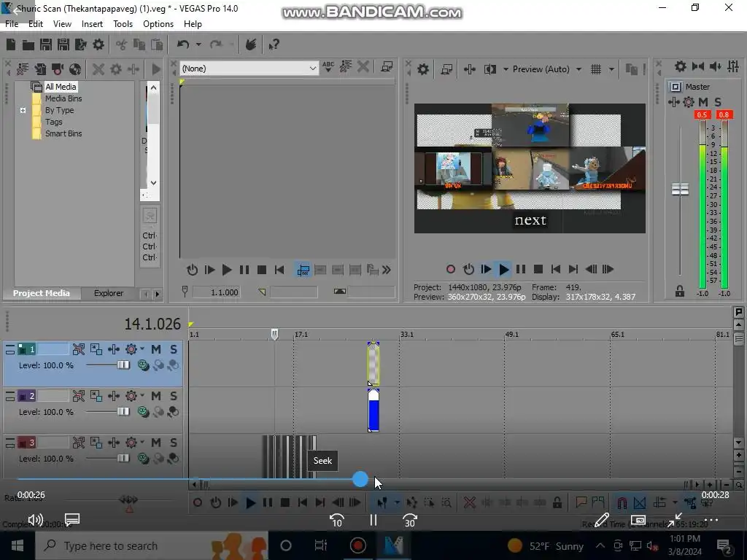Toggle Master bus Mute M button
This screenshot has width=747, height=560.
pyautogui.click(x=703, y=102)
